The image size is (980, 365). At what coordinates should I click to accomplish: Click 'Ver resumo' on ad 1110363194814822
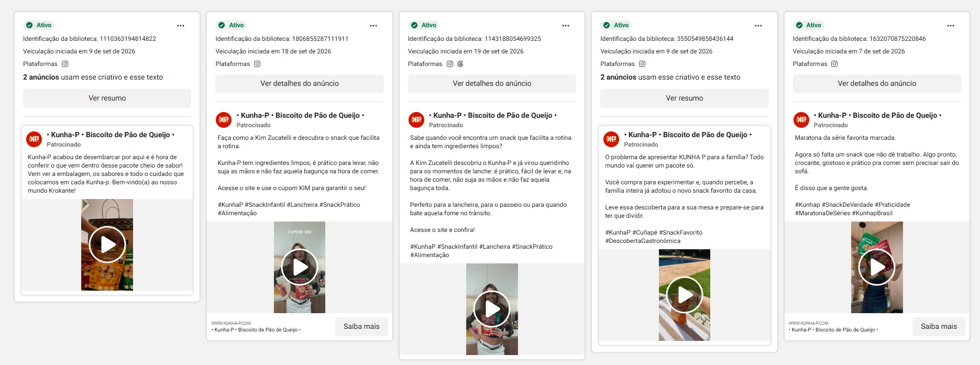point(107,98)
